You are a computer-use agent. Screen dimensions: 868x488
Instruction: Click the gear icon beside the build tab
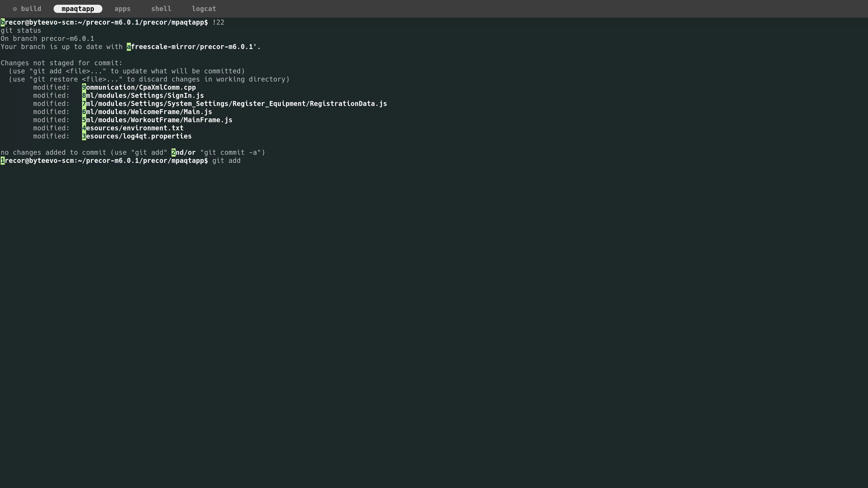15,9
